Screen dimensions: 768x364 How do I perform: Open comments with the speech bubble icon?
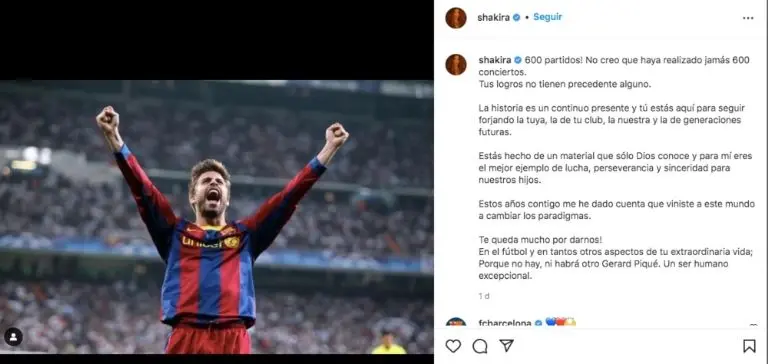pyautogui.click(x=480, y=346)
